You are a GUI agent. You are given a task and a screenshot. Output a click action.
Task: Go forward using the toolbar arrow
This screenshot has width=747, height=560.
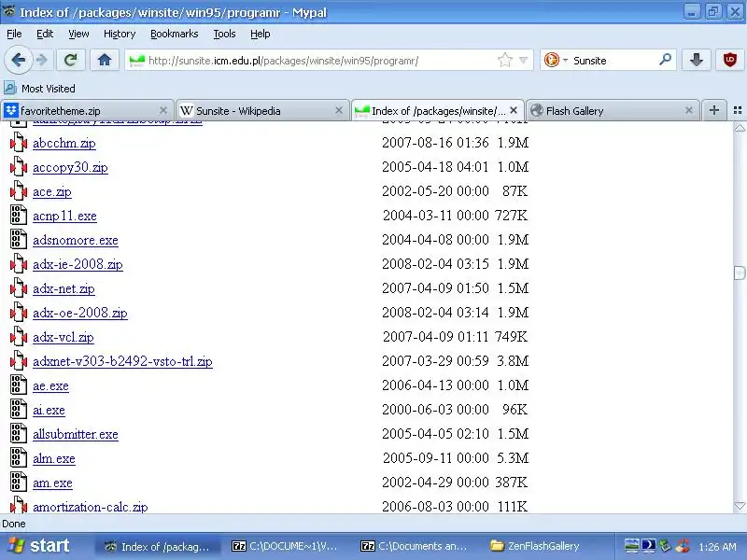pos(42,60)
